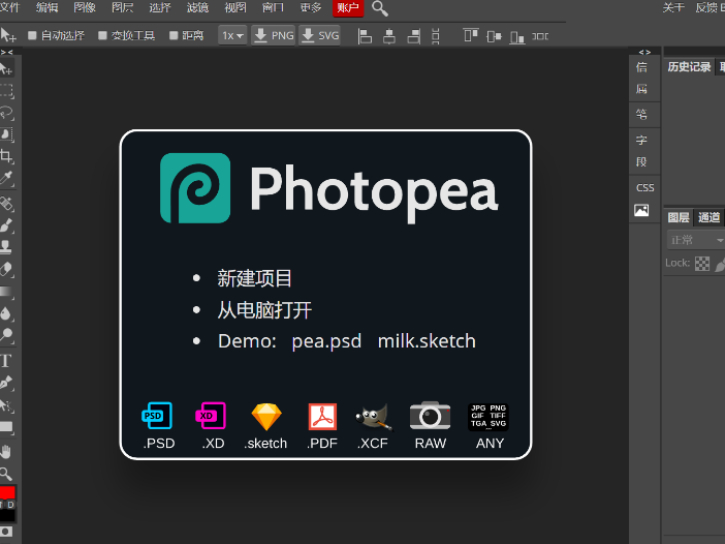Collapse the left toolbar with arrows
The width and height of the screenshot is (725, 544).
7,52
